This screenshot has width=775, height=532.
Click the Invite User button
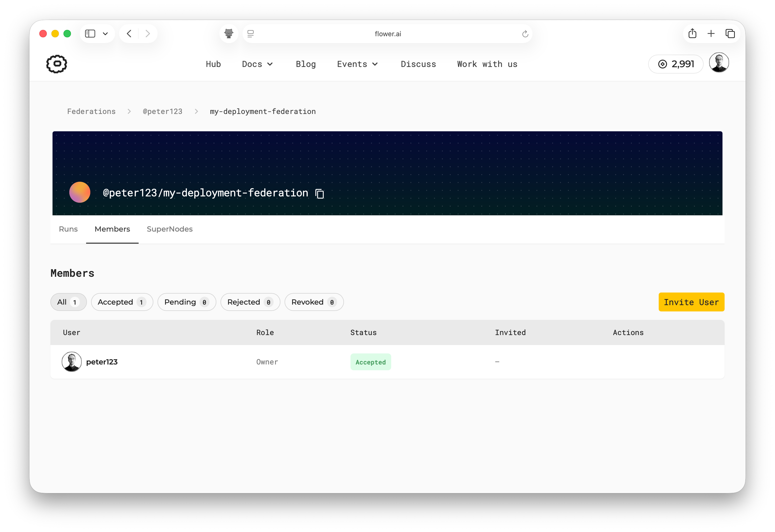point(691,302)
